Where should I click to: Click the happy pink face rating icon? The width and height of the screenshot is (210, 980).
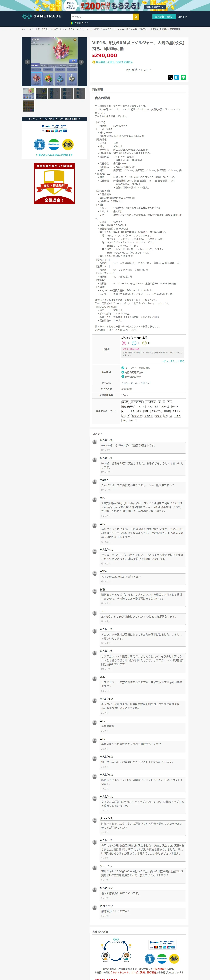point(123,343)
